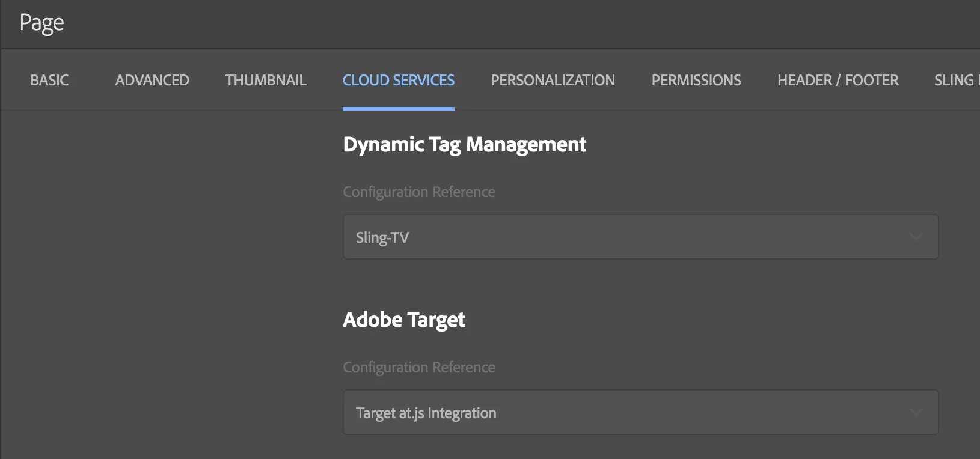Click the chevron arrow in Sling-TV dropdown
This screenshot has height=459, width=980.
tap(916, 237)
